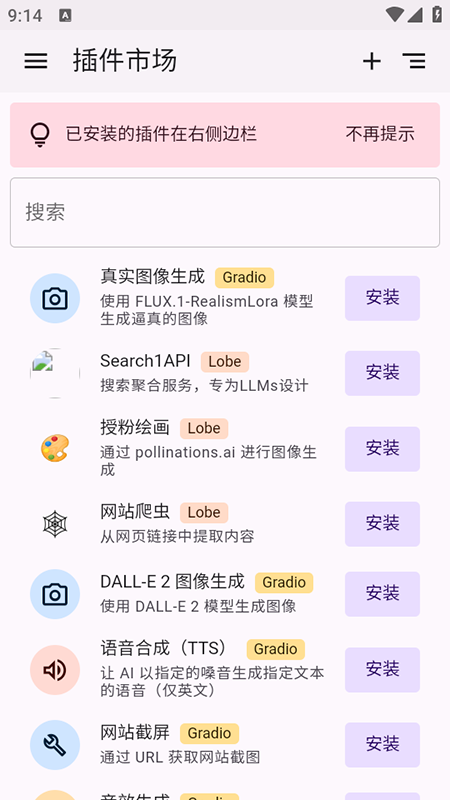Tap the speaker icon for 语音合成

(55, 670)
